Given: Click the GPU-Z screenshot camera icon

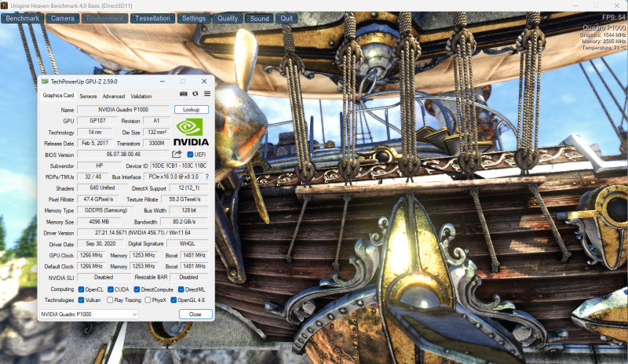Looking at the screenshot, I should (183, 93).
